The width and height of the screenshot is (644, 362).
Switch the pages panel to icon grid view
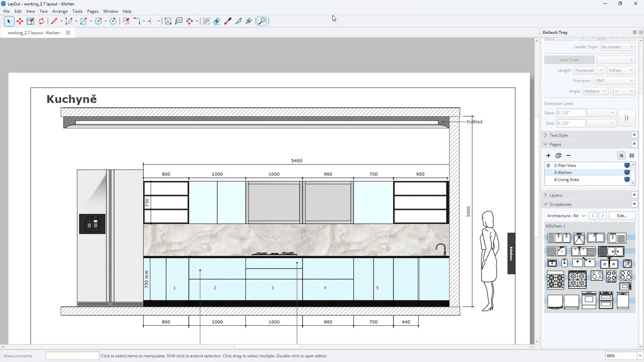(632, 156)
